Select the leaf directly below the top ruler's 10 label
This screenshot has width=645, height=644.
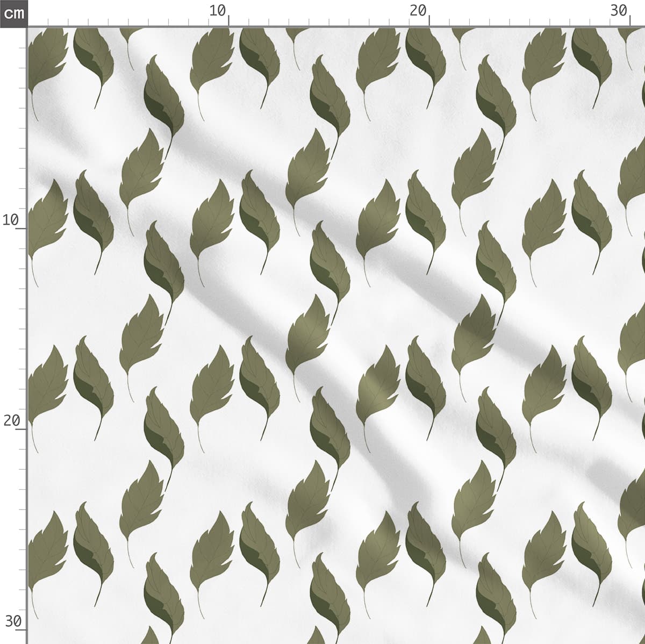[x=211, y=62]
